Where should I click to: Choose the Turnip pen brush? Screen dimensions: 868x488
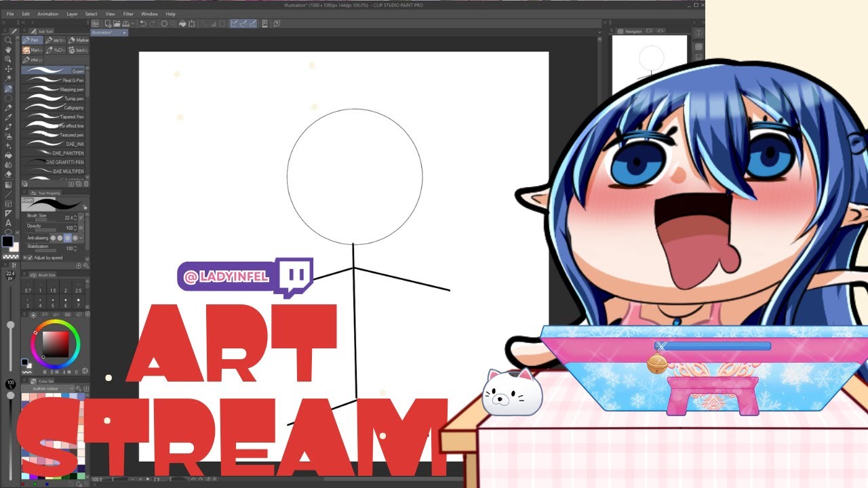(x=54, y=98)
